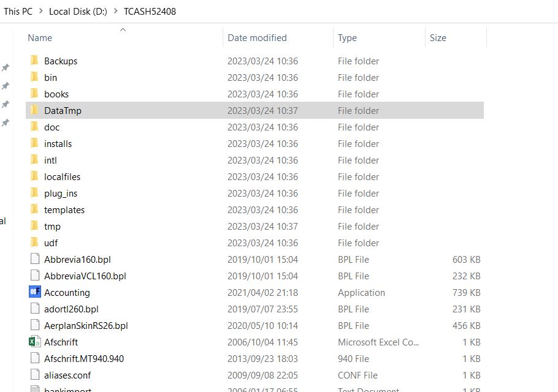Sort files by Size column header
Image resolution: width=558 pixels, height=392 pixels.
point(438,38)
